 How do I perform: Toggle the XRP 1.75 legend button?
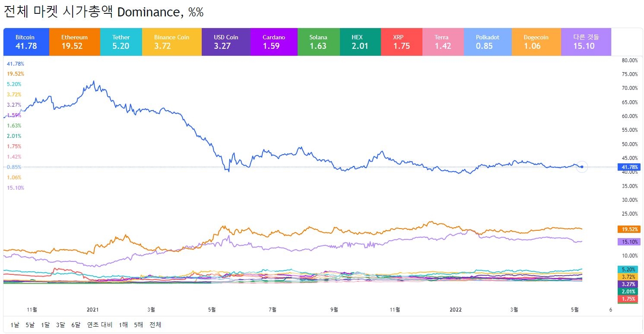click(x=401, y=41)
